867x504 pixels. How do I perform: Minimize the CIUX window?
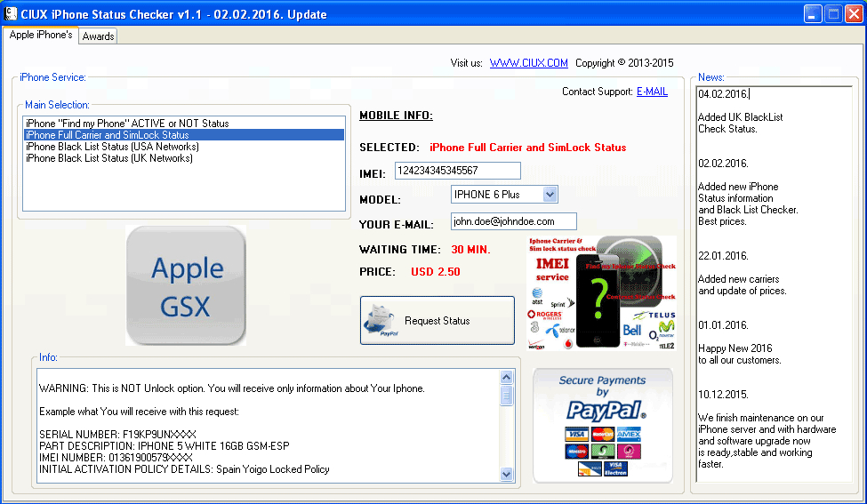pyautogui.click(x=812, y=14)
